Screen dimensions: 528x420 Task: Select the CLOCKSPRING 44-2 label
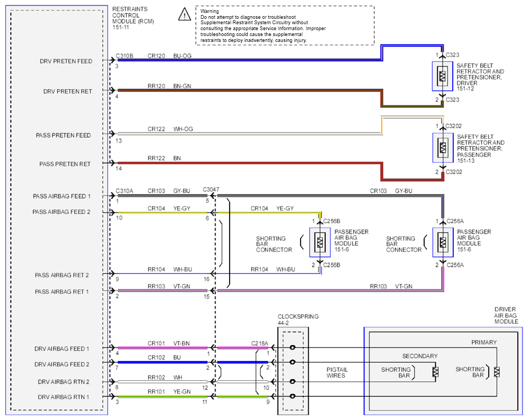[298, 319]
